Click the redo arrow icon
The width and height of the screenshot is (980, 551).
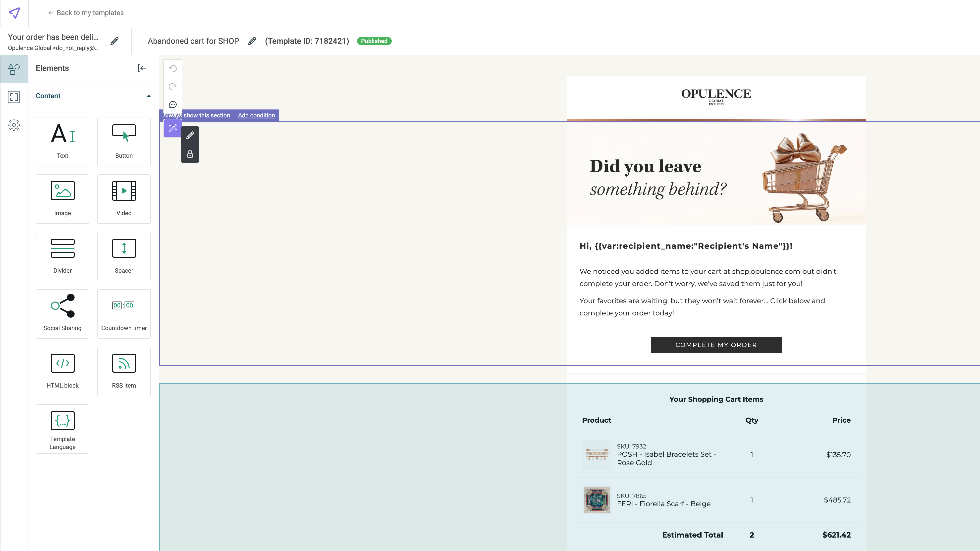point(173,86)
